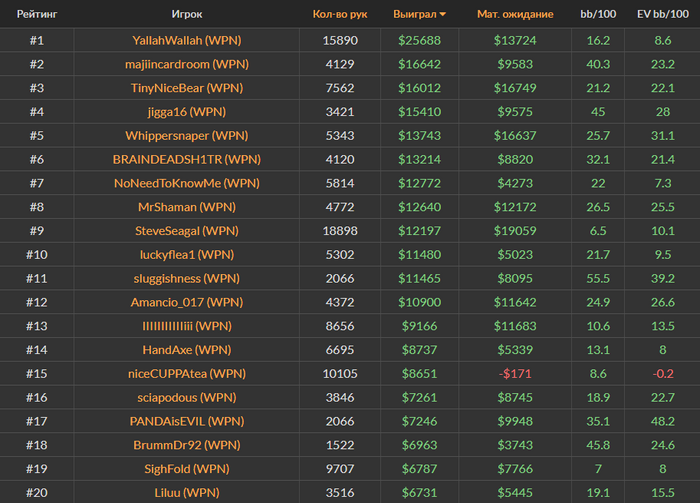The image size is (700, 503).
Task: Open majiincardroom (WPN) player link
Action: [187, 64]
